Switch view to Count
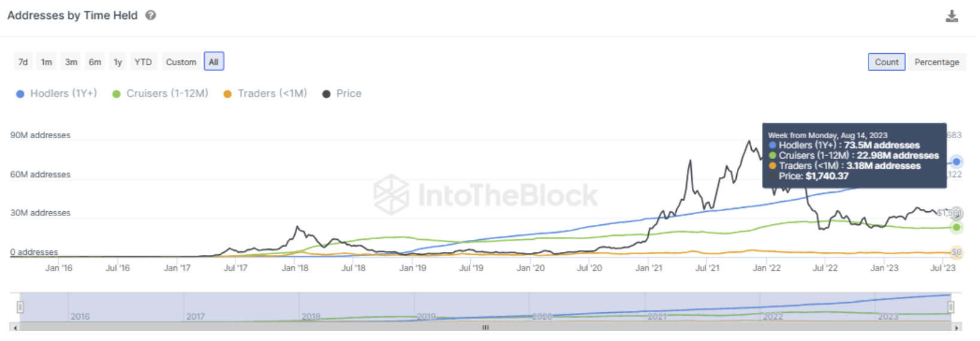 point(886,62)
